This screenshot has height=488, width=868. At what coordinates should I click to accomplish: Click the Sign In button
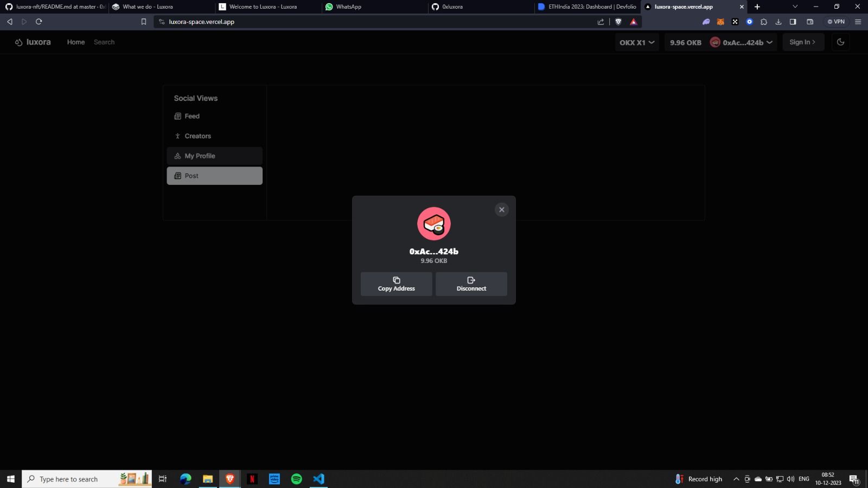pos(803,42)
